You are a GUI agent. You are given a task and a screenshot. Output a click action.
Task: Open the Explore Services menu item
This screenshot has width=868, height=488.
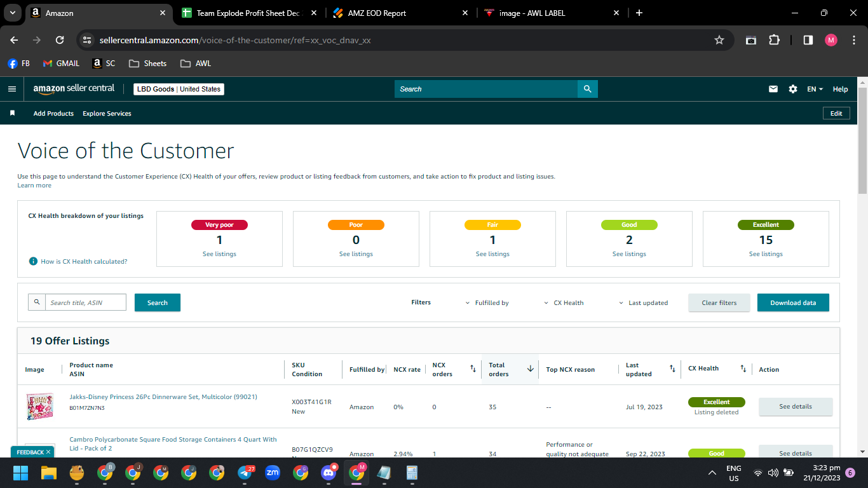107,113
